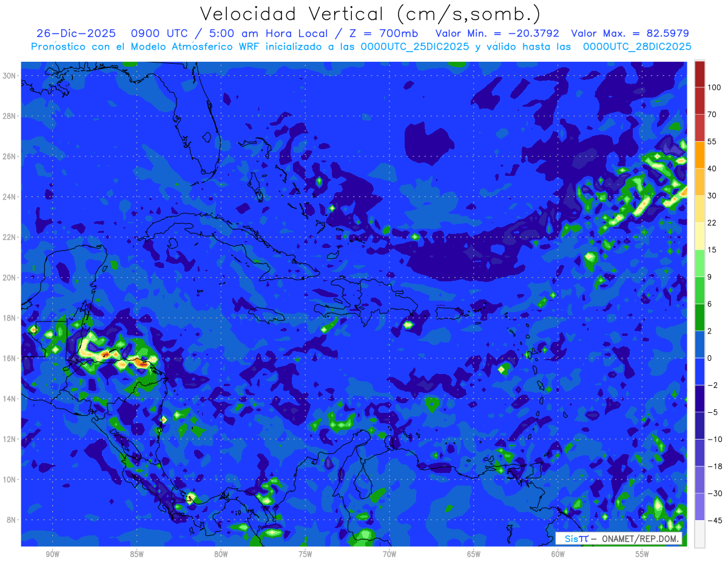This screenshot has height=562, width=728.
Task: Click the '0000UTC_25DIC2025' initialization time
Action: tap(415, 47)
